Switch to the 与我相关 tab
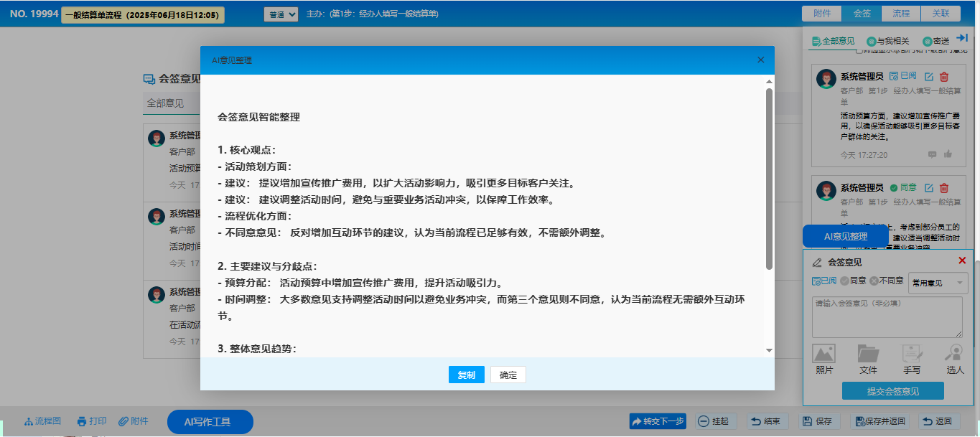This screenshot has height=437, width=980. (888, 41)
